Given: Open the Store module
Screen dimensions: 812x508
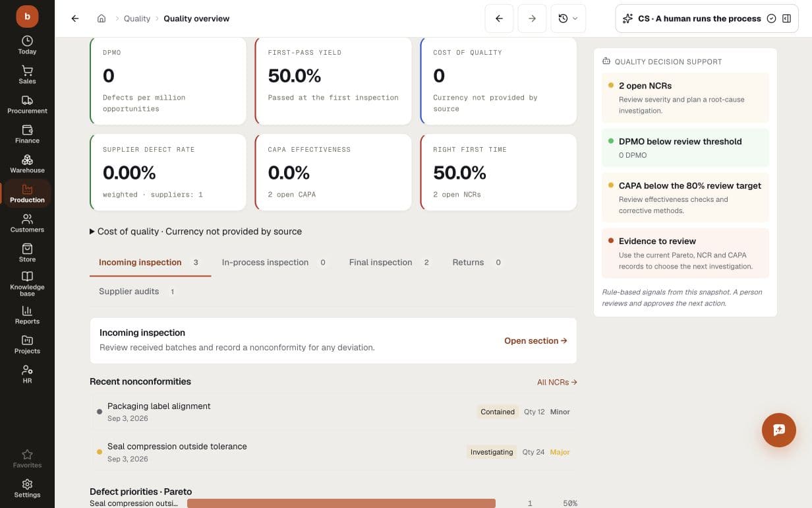Looking at the screenshot, I should pos(27,253).
